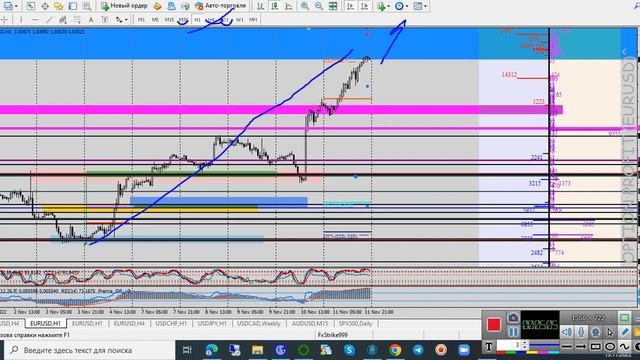Switch timeframe to W1
Screen dimensions: 640x360
tap(240, 20)
